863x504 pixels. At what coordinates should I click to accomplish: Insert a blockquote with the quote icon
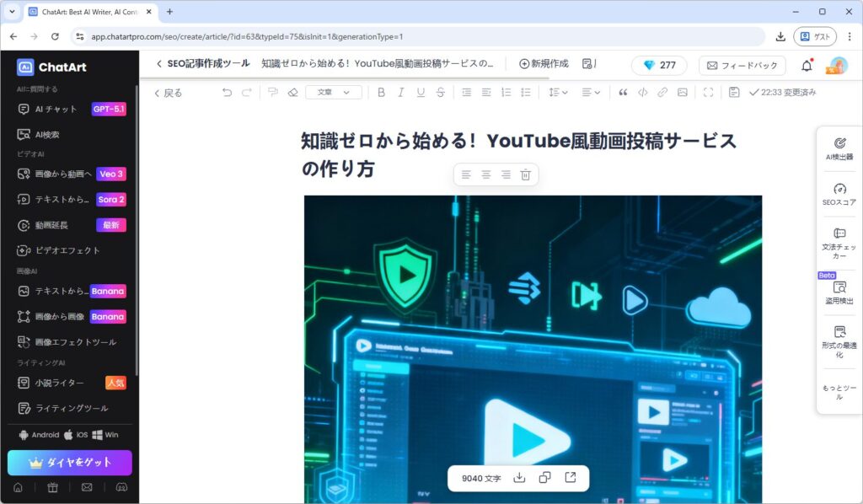(x=623, y=93)
